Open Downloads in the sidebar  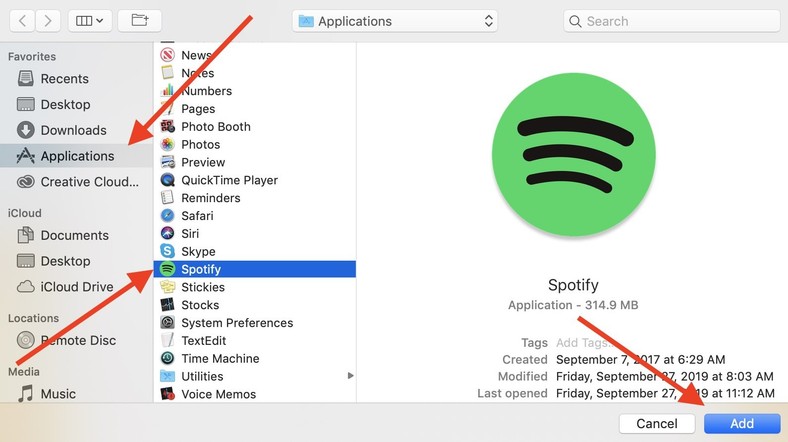point(73,130)
